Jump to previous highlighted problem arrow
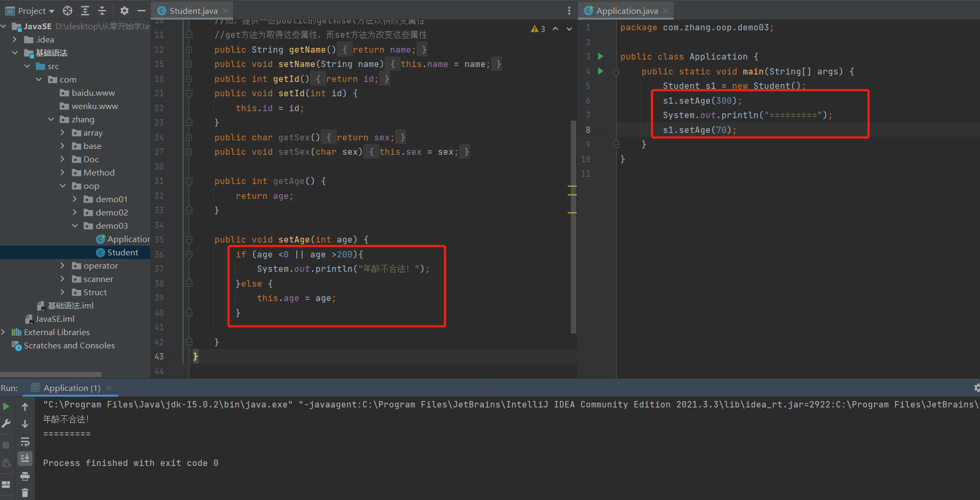Screen dimensions: 980x500 click(555, 29)
